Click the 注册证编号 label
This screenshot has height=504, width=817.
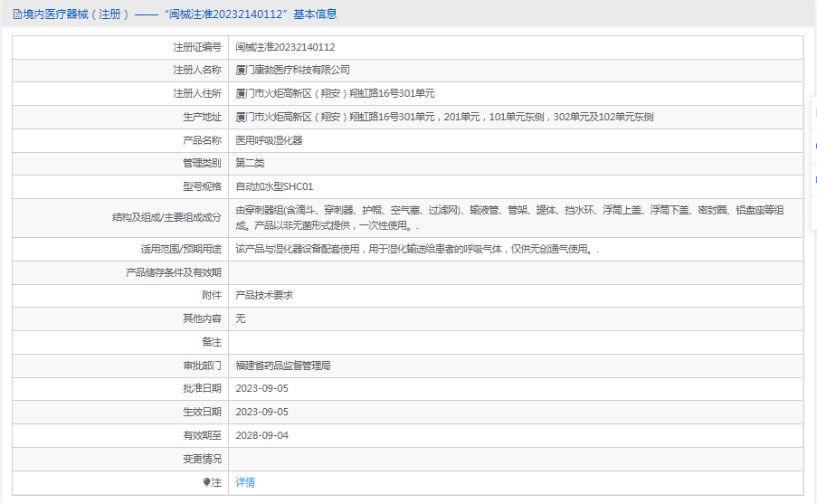[197, 47]
